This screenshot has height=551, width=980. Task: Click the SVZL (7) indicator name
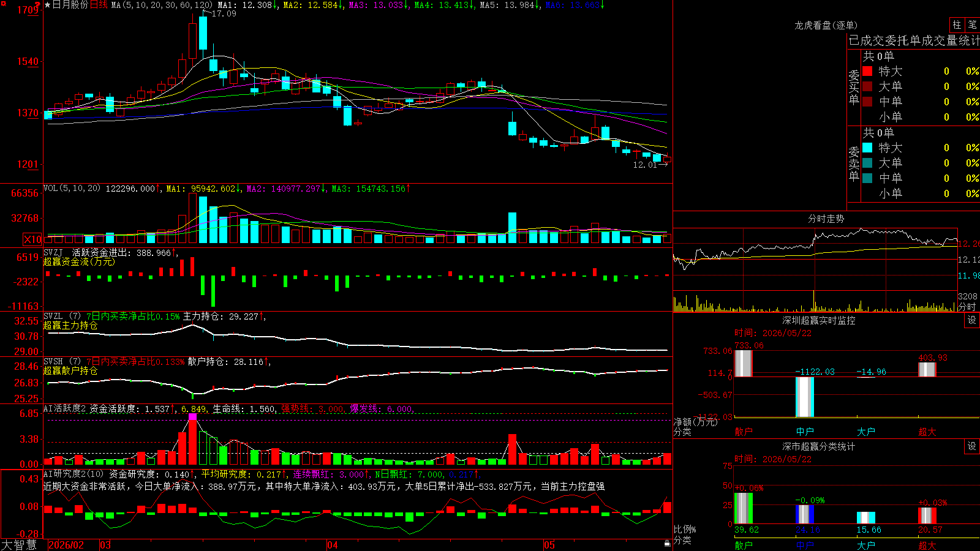coord(62,317)
